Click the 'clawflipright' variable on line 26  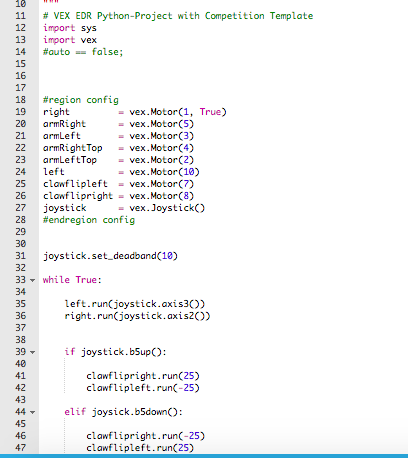click(x=78, y=196)
